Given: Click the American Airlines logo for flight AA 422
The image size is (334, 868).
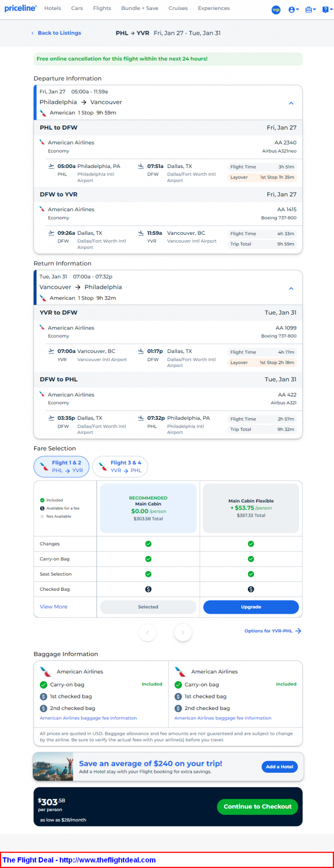Looking at the screenshot, I should [x=42, y=394].
